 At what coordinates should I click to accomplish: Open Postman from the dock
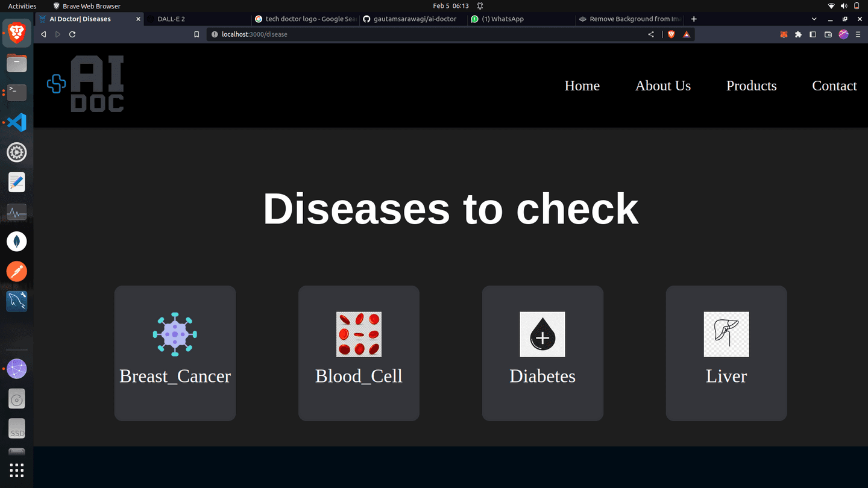(17, 272)
